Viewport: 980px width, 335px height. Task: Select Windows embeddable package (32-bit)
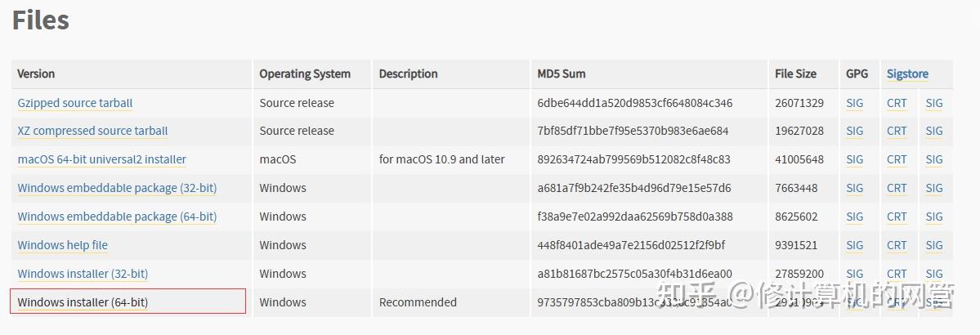117,188
